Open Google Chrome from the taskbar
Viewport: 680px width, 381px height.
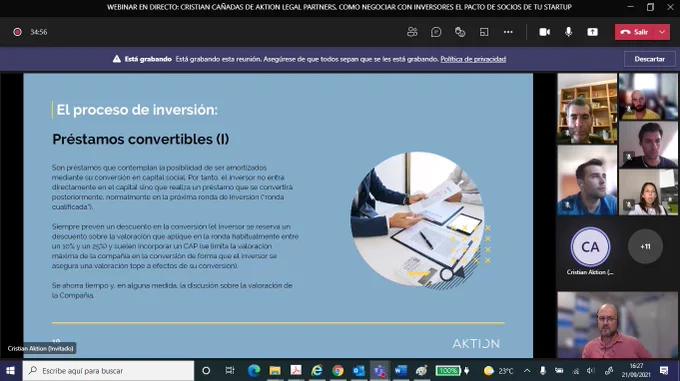click(x=338, y=371)
